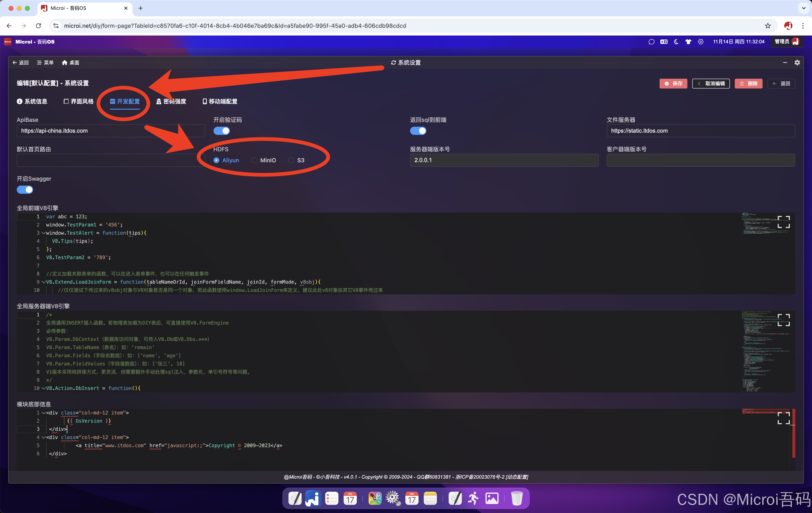Screen dimensions: 812x513
Task: Click the red 保存 button
Action: tap(673, 83)
